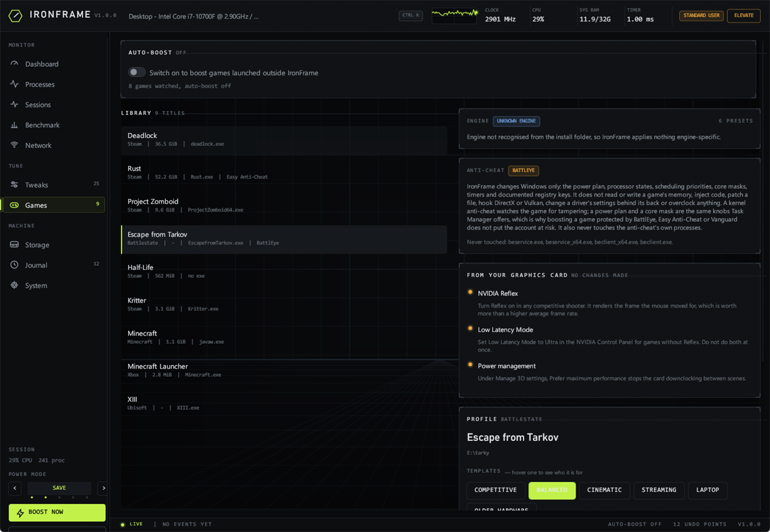Click the Network wifi icon
Image resolution: width=770 pixels, height=532 pixels.
tap(14, 145)
